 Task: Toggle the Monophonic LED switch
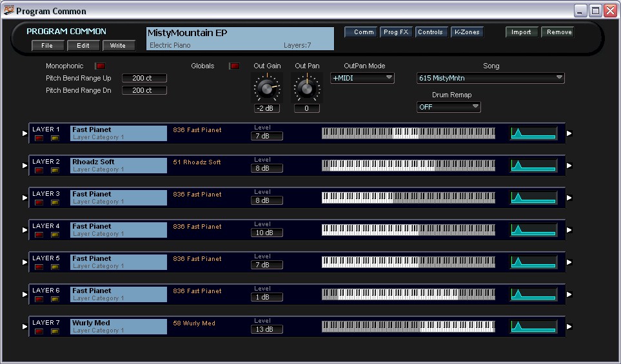pos(101,66)
